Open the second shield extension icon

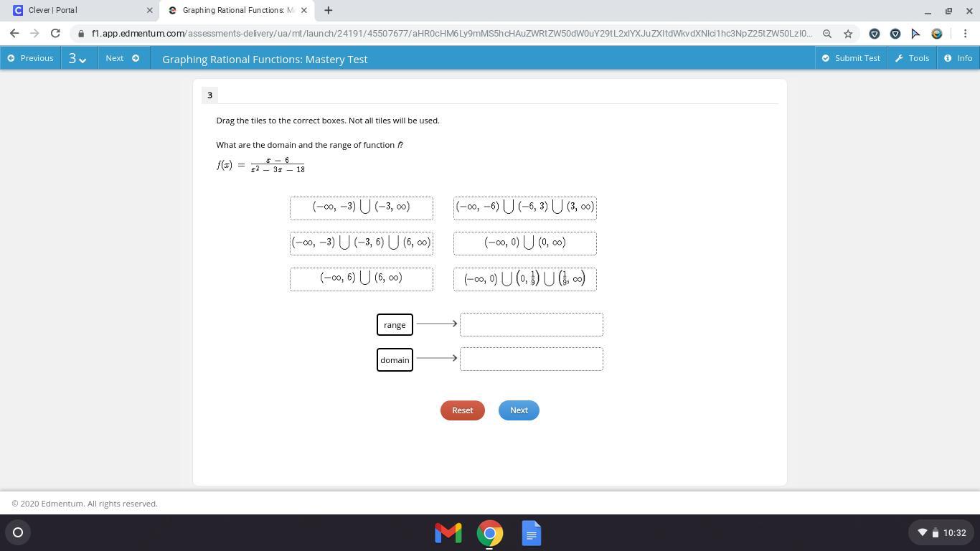point(895,34)
